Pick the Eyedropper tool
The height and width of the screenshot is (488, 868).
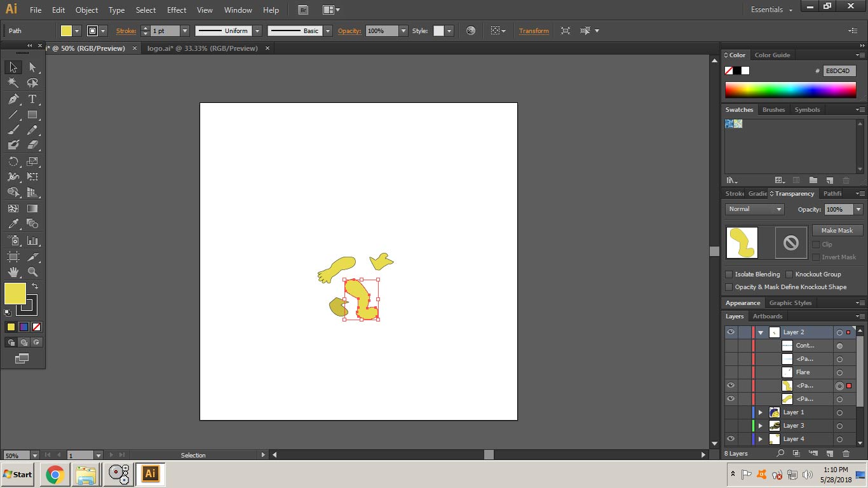[x=13, y=224]
